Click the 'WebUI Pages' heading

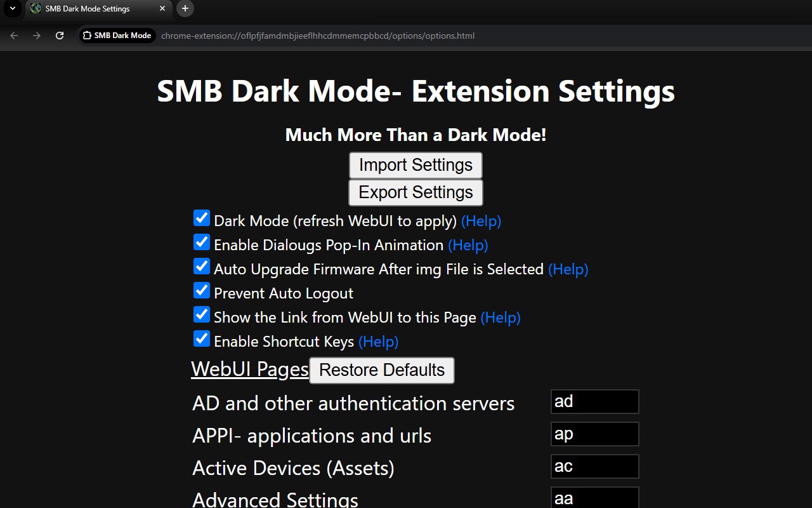pyautogui.click(x=250, y=370)
